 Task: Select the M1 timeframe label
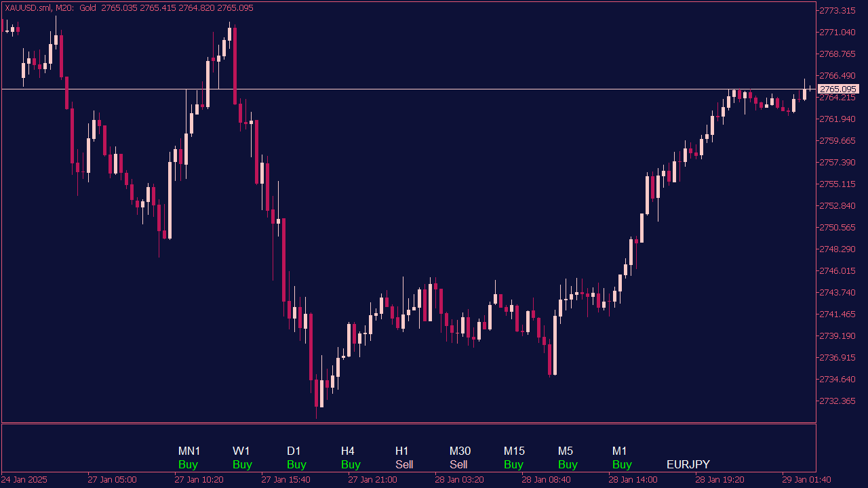620,451
